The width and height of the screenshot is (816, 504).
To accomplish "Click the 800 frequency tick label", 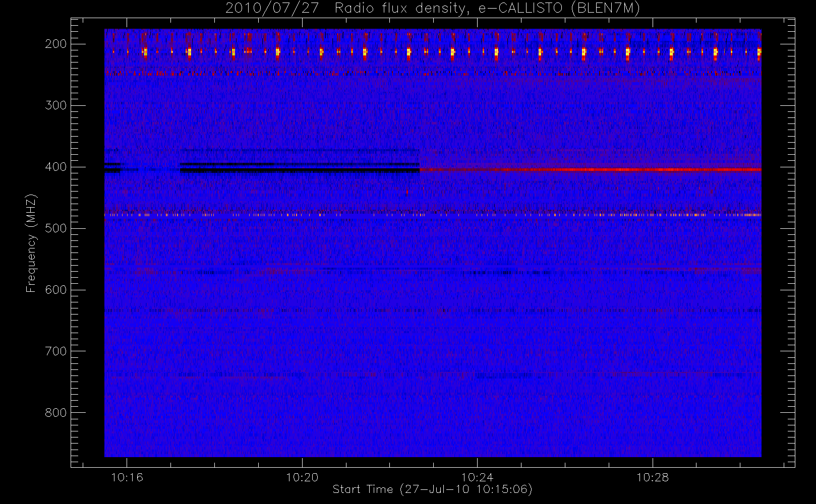I will 55,413.
